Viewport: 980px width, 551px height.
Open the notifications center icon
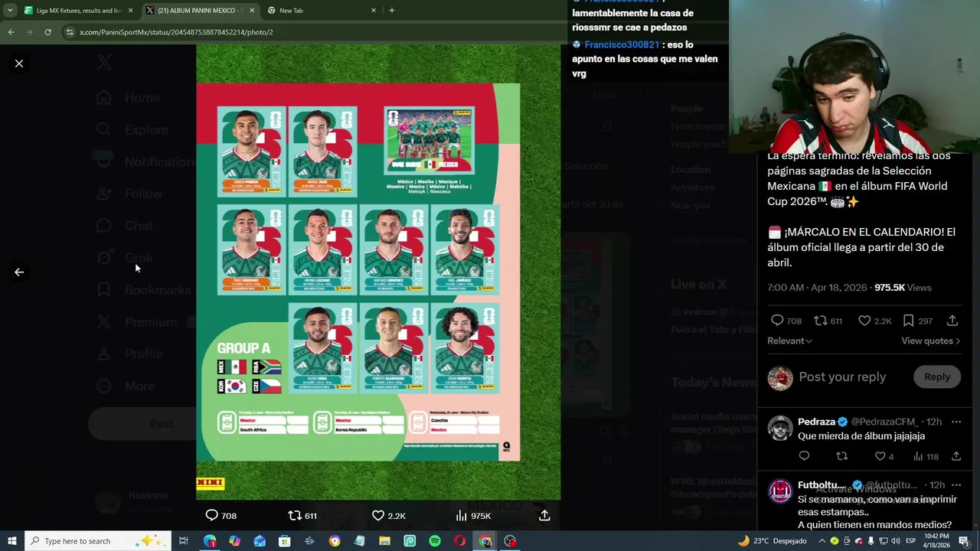pos(964,541)
